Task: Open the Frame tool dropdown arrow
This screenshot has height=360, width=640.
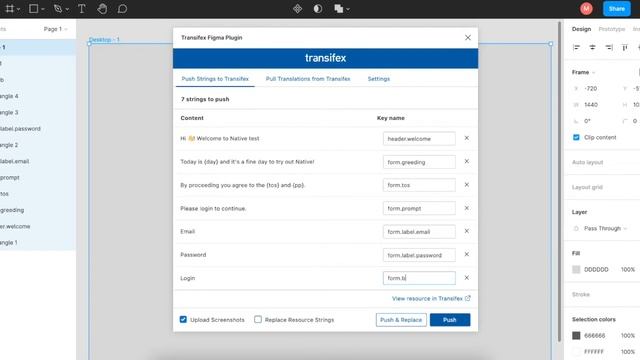Action: [18, 9]
